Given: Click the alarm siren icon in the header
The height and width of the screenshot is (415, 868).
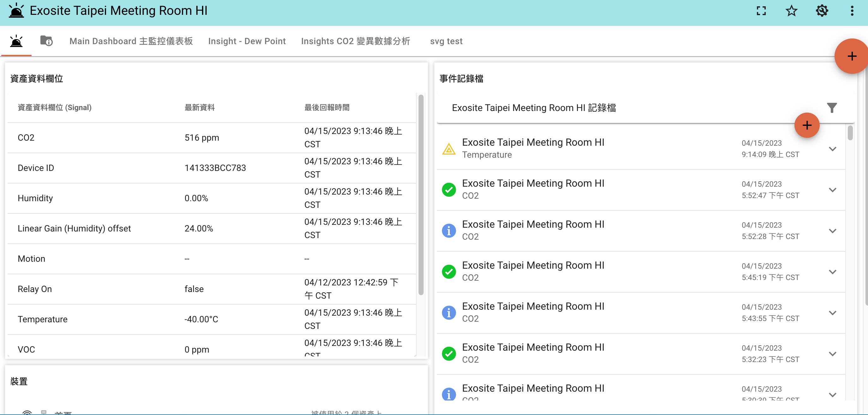Looking at the screenshot, I should [x=16, y=11].
